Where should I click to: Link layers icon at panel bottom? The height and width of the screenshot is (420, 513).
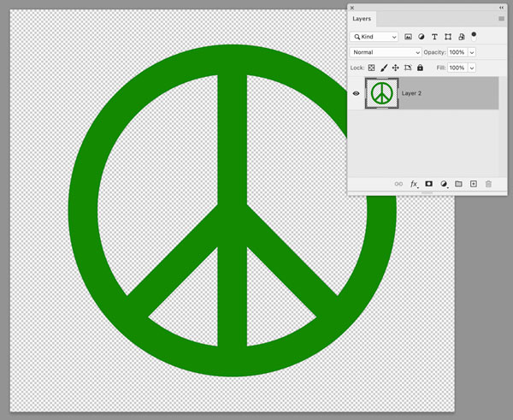point(398,184)
